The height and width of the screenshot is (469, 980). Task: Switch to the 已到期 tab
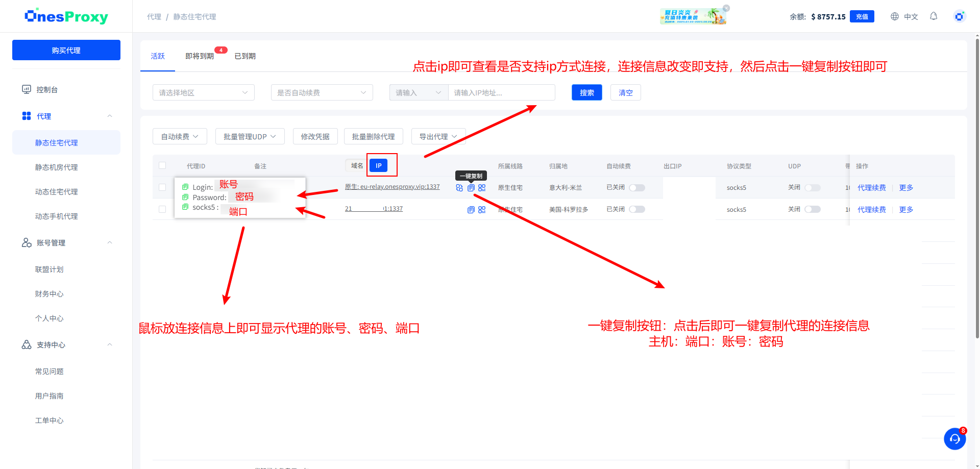245,56
